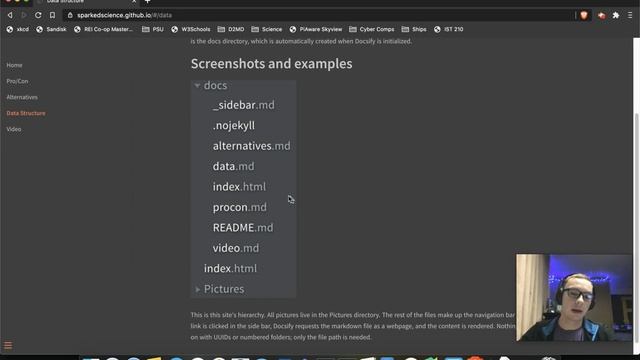
Task: Open the Ships bookmarks folder
Action: point(414,29)
